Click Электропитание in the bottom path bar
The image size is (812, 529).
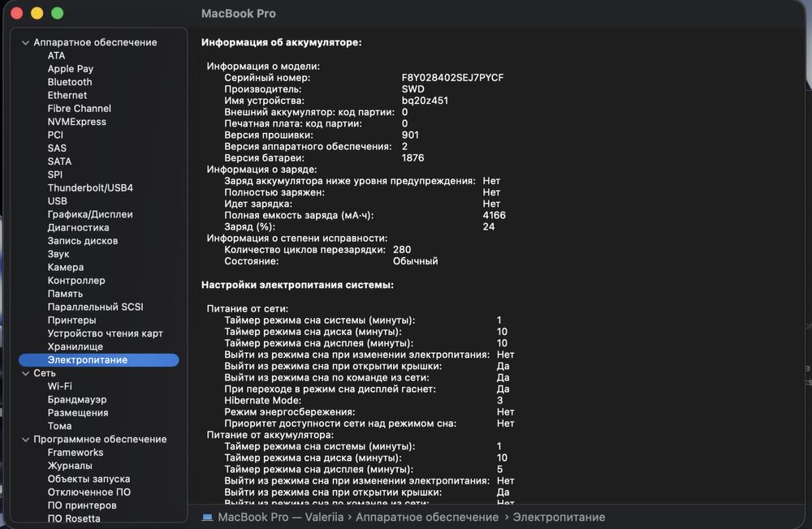click(559, 517)
